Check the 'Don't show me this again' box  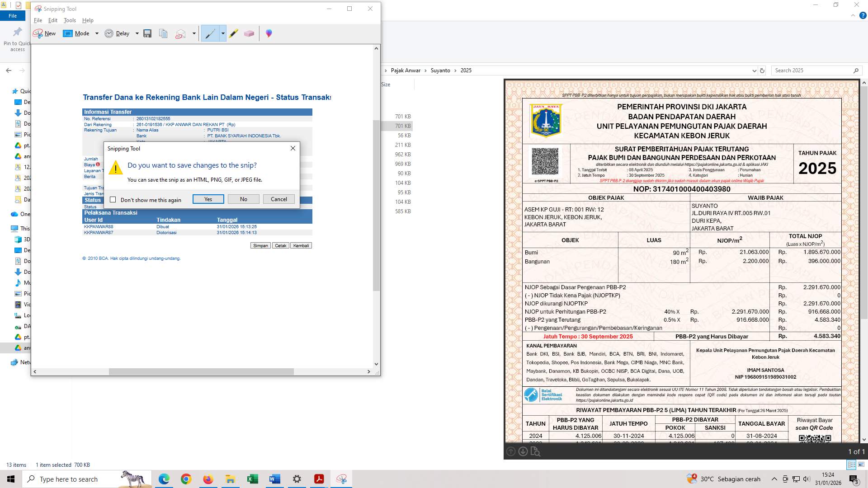(x=113, y=200)
